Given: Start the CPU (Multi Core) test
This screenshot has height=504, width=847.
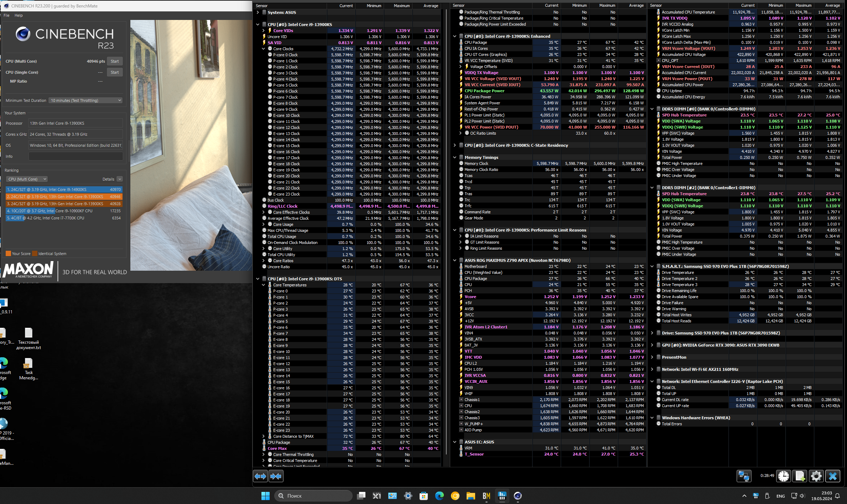Looking at the screenshot, I should coord(115,61).
